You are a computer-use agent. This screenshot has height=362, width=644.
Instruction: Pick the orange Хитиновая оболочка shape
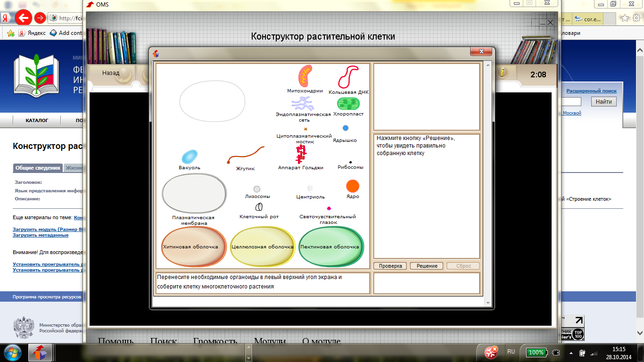coord(194,247)
